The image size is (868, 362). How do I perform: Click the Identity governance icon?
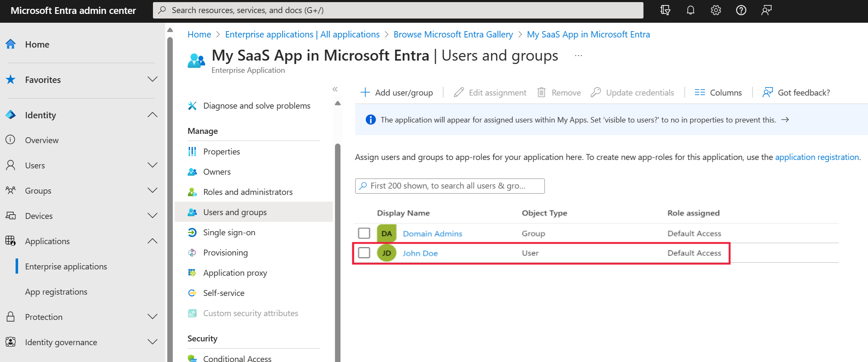(x=11, y=342)
